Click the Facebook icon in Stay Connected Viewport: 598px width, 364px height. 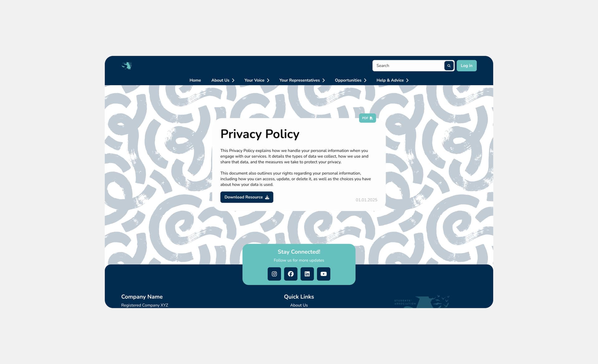291,273
